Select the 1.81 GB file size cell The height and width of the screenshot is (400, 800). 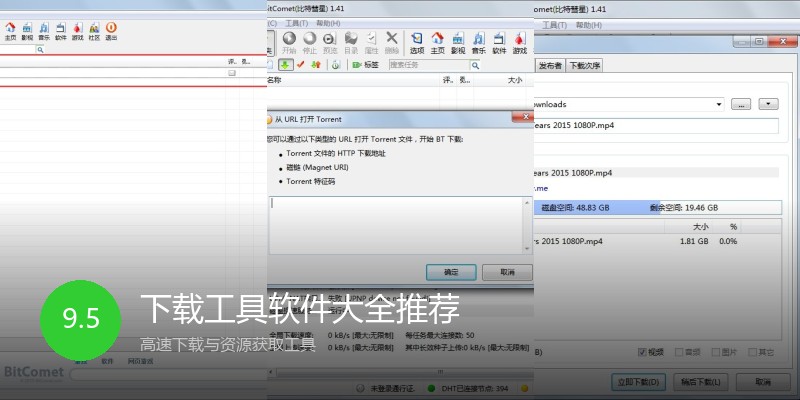694,241
